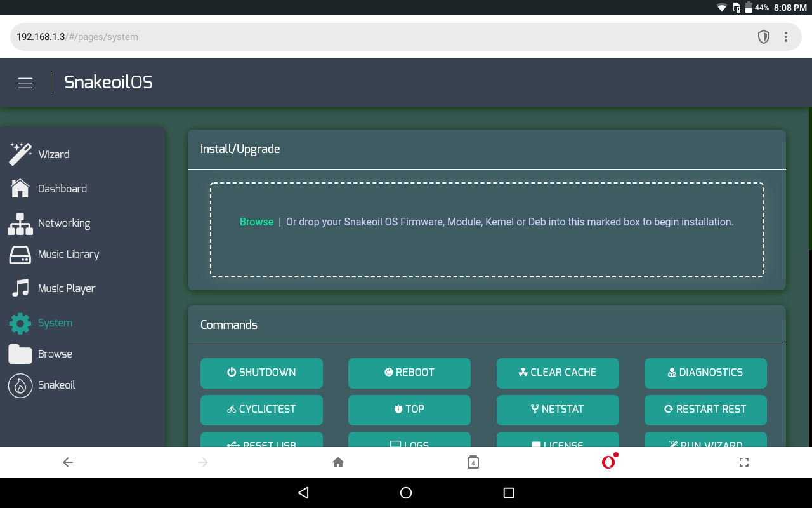Image resolution: width=812 pixels, height=508 pixels.
Task: Click the Music Library drive icon
Action: click(x=20, y=255)
